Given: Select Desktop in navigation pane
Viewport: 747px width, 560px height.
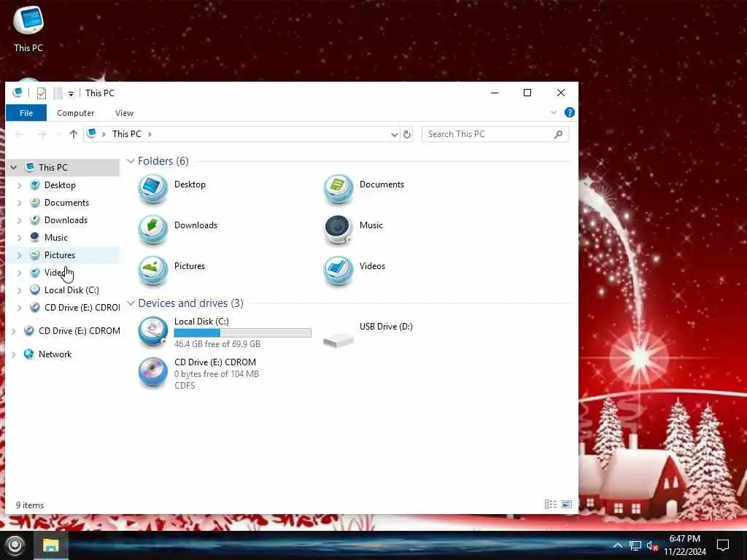Looking at the screenshot, I should 60,185.
